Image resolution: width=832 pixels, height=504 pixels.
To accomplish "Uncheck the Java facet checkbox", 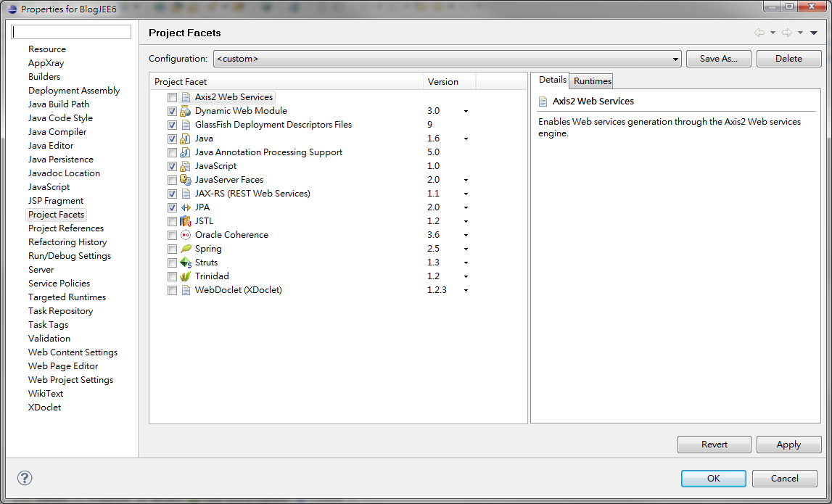I will click(x=172, y=139).
